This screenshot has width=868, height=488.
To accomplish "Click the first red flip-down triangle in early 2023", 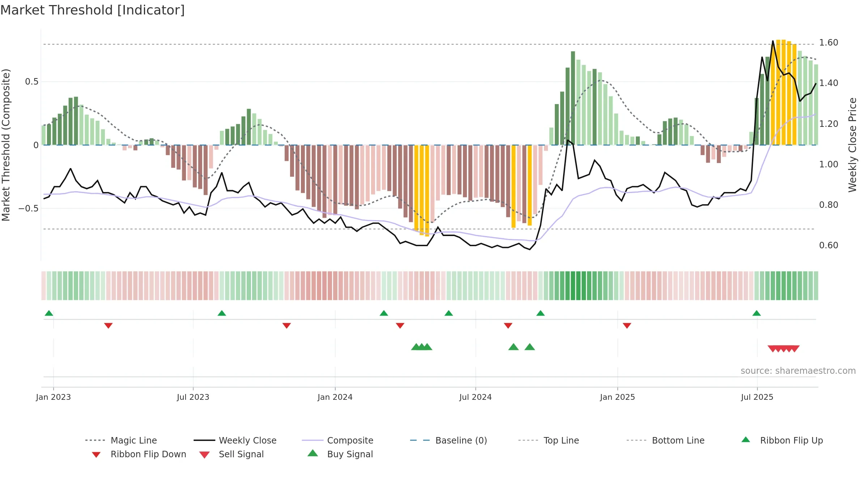I will 108,326.
